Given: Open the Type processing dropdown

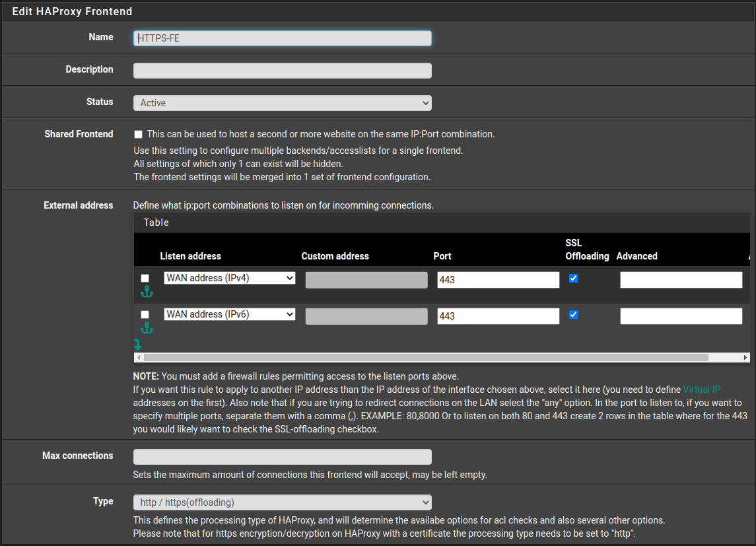Looking at the screenshot, I should pos(282,501).
